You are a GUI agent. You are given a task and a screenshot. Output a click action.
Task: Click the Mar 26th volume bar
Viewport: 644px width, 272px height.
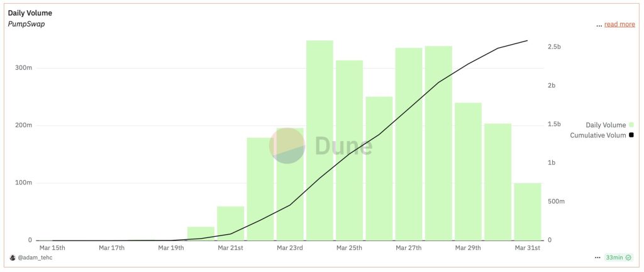pos(379,169)
